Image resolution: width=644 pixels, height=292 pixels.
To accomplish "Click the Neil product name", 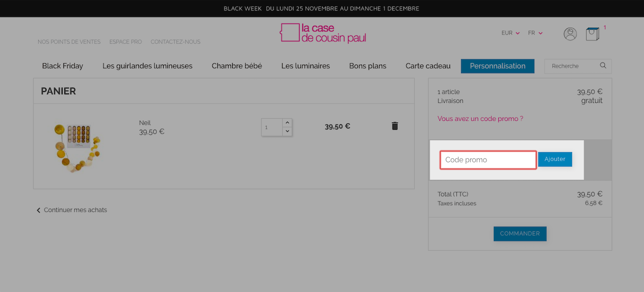I will point(145,123).
